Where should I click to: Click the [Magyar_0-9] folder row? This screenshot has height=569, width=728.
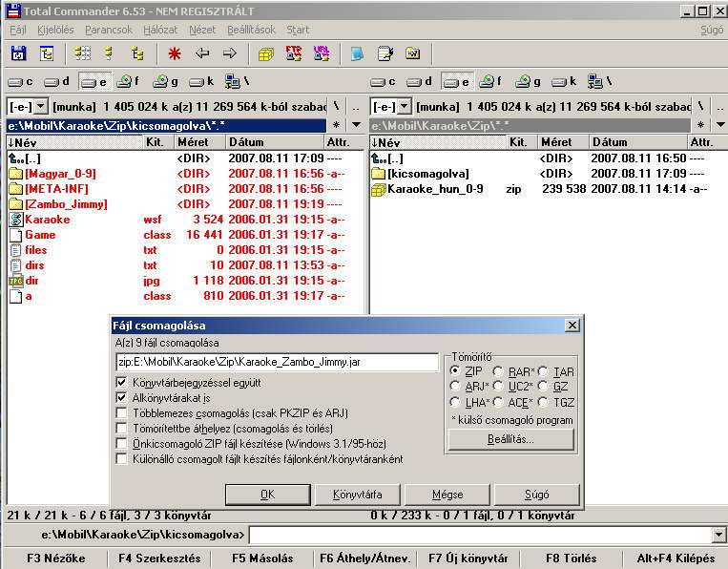(x=186, y=174)
